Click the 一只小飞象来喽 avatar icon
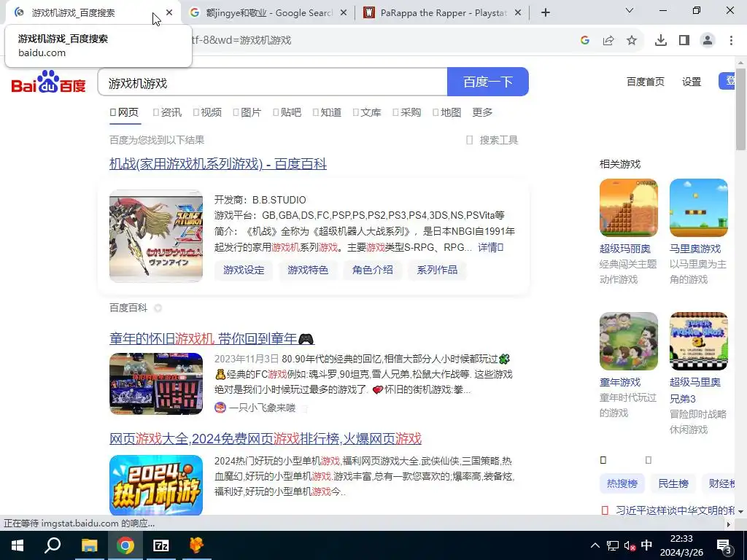The height and width of the screenshot is (560, 747). click(x=220, y=408)
